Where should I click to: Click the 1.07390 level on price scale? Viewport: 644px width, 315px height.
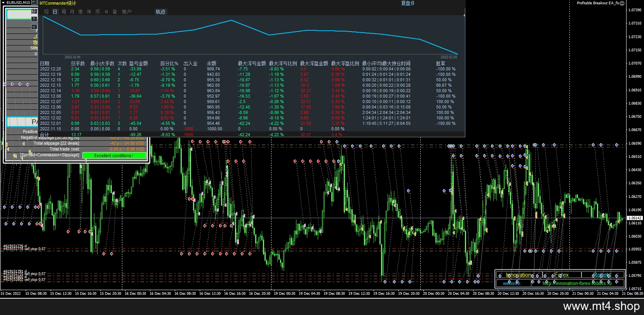[635, 10]
